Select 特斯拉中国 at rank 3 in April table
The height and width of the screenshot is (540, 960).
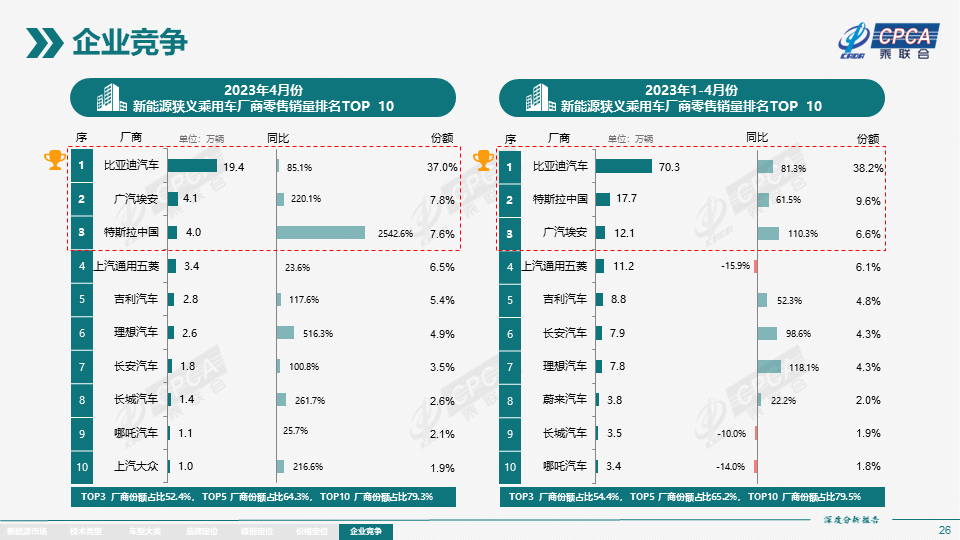click(x=131, y=232)
